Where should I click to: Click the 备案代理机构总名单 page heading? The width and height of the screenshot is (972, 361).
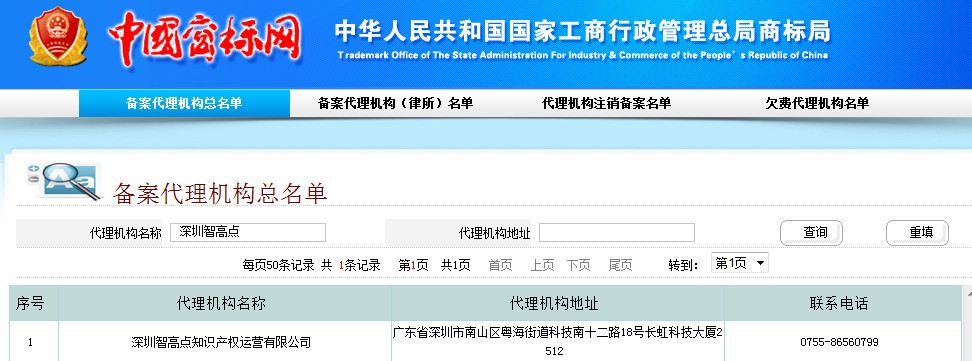pyautogui.click(x=219, y=194)
